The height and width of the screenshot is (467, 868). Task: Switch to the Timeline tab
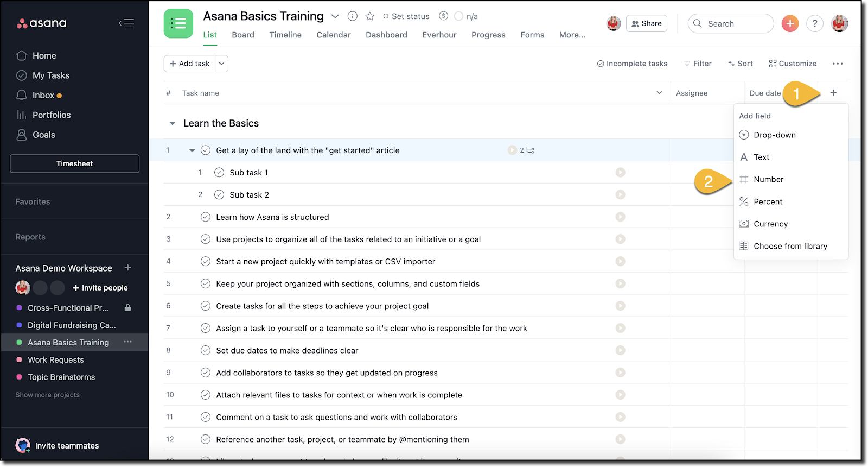coord(285,35)
